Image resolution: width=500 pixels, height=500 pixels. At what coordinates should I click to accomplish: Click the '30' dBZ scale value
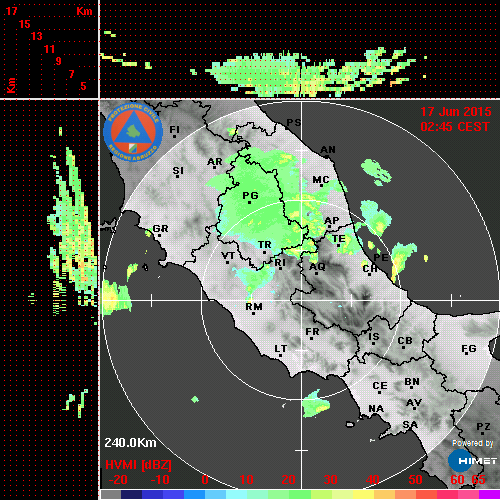coord(331,480)
